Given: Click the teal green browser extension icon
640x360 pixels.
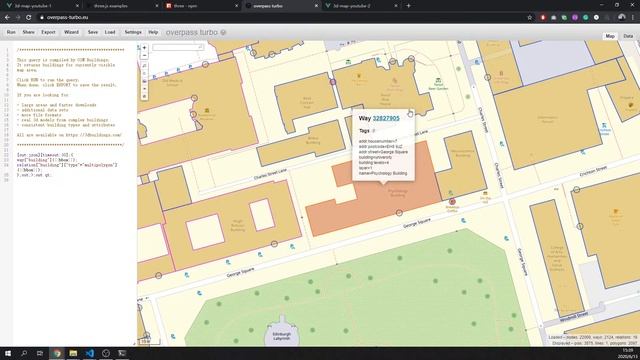Looking at the screenshot, I should point(586,18).
